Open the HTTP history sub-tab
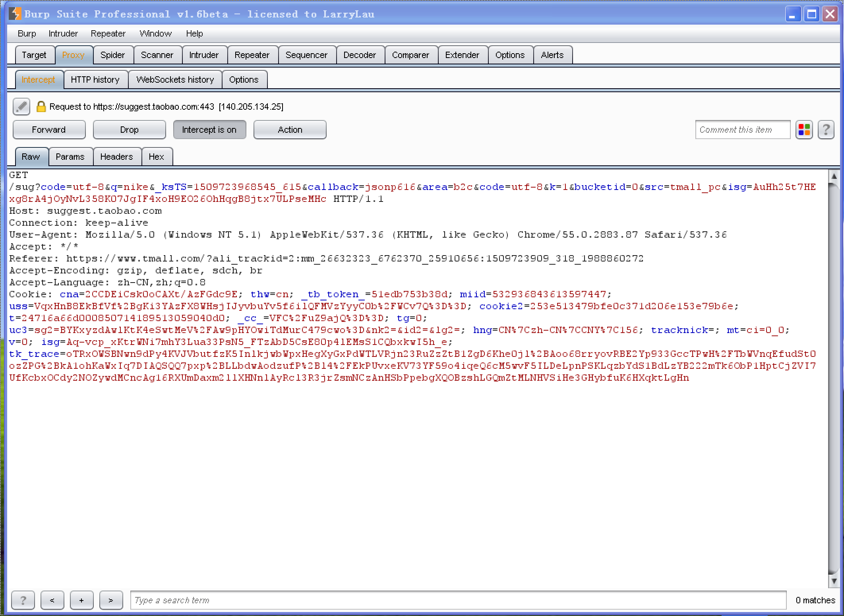This screenshot has width=844, height=616. (95, 79)
